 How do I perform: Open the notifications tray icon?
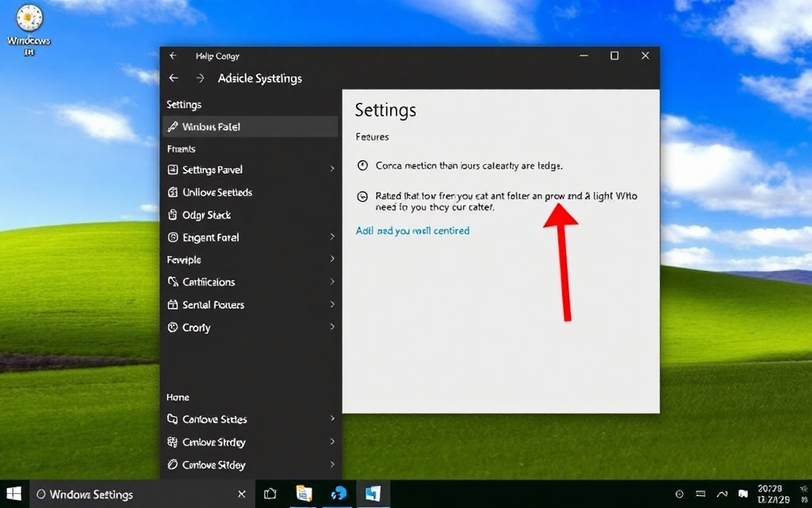[743, 494]
